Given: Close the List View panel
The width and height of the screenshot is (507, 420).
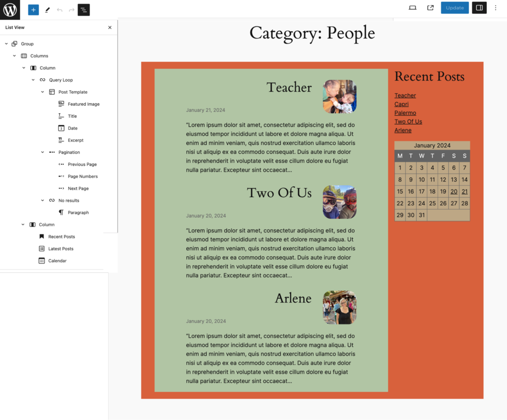Looking at the screenshot, I should coord(110,28).
